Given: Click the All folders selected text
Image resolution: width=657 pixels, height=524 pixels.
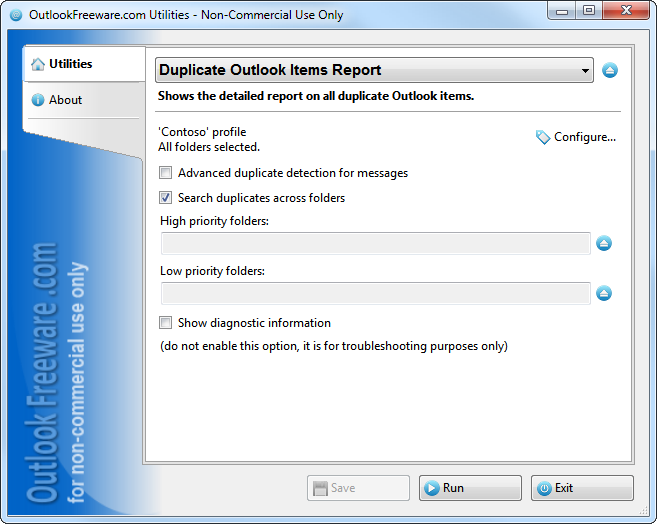Looking at the screenshot, I should (209, 147).
